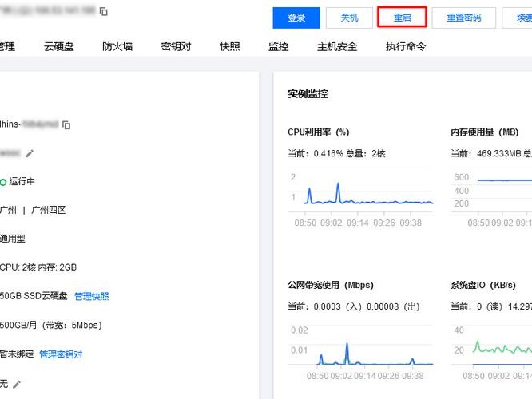Viewport: 532px width, 399px height.
Task: Click the 内存使用量 memory chart
Action: (491, 198)
